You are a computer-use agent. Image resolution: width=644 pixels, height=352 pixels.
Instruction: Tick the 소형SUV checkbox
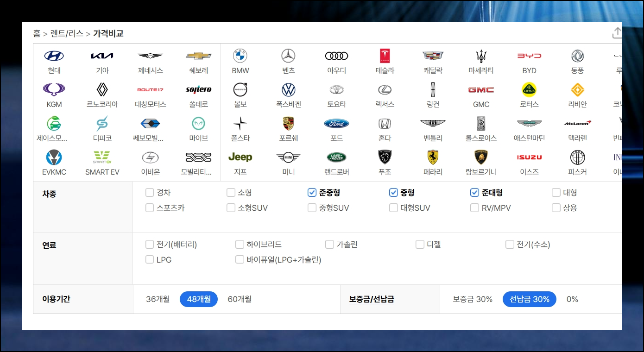(x=231, y=208)
